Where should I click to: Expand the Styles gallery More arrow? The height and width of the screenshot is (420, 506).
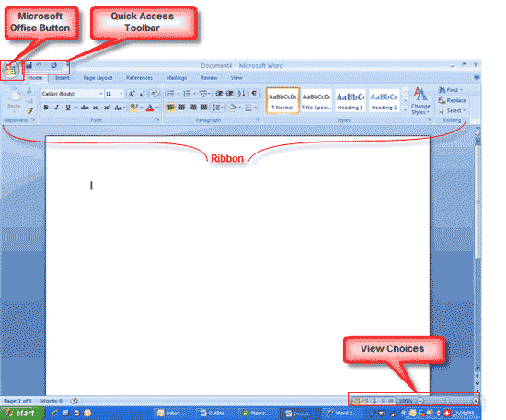click(x=406, y=109)
